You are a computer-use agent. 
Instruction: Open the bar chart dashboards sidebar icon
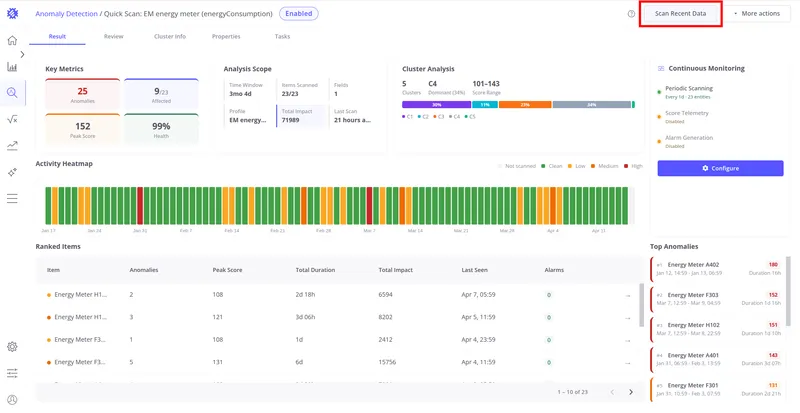12,67
